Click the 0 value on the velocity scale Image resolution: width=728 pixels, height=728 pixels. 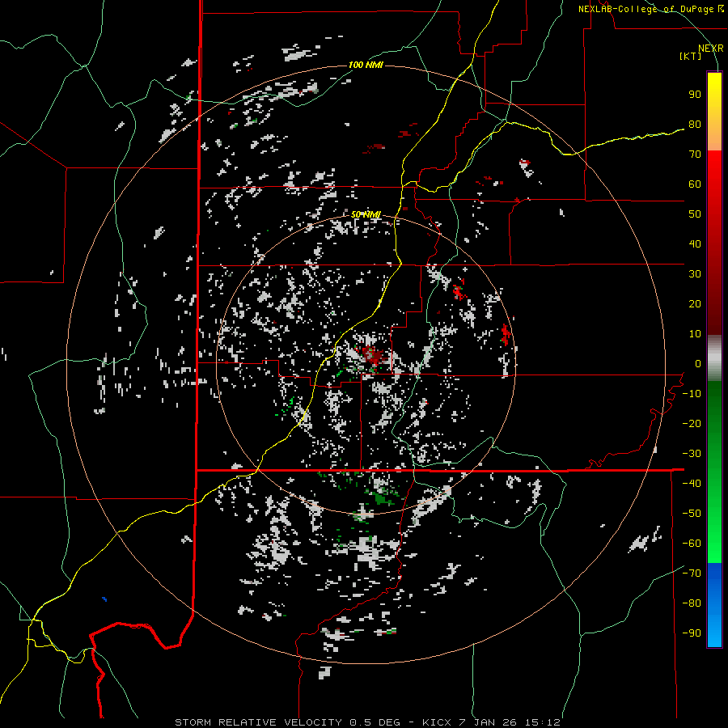coord(698,364)
